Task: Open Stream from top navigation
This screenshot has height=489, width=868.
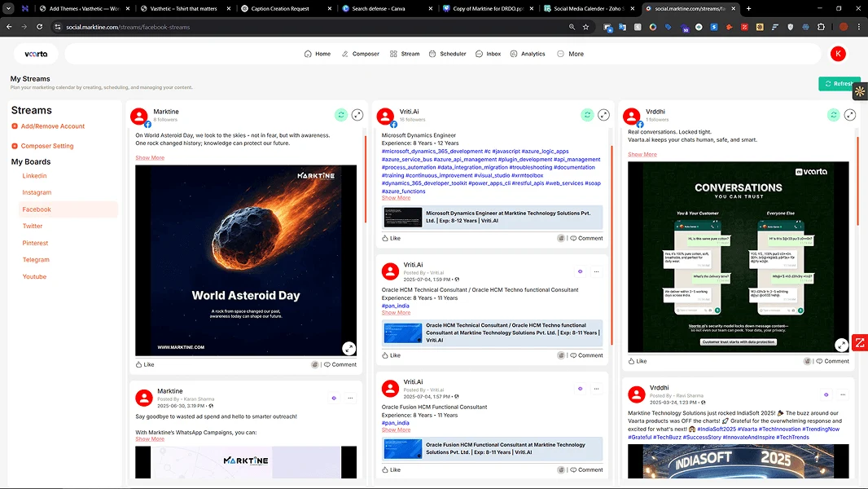Action: (405, 54)
